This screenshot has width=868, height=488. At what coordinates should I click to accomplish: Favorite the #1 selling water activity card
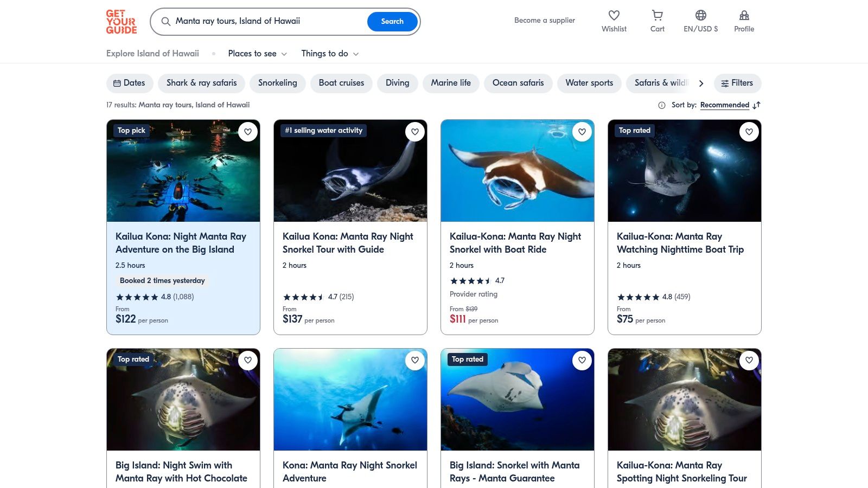coord(415,132)
